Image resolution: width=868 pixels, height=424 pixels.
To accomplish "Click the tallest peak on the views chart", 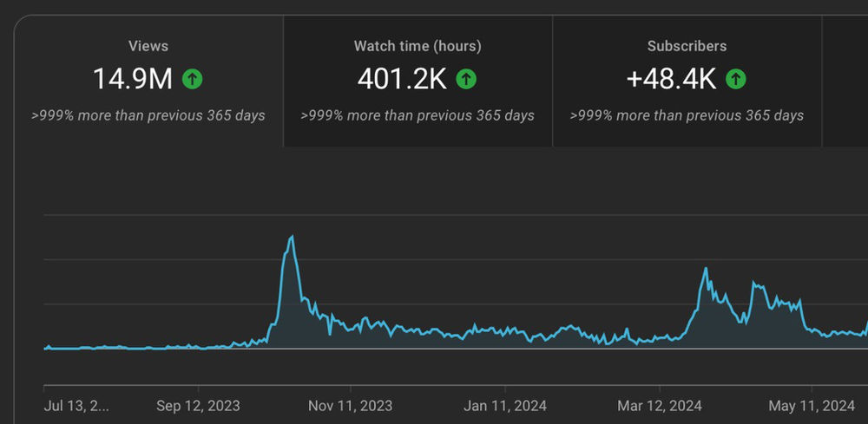I will pyautogui.click(x=292, y=238).
